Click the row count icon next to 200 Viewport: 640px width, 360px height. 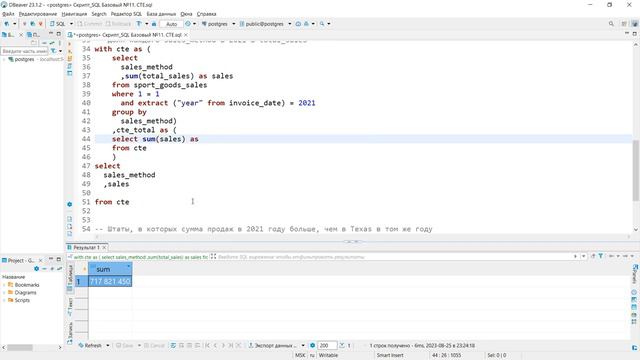(342, 346)
